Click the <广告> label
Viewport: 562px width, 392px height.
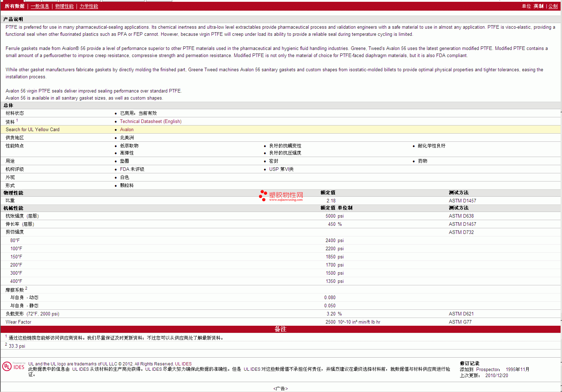[x=281, y=388]
